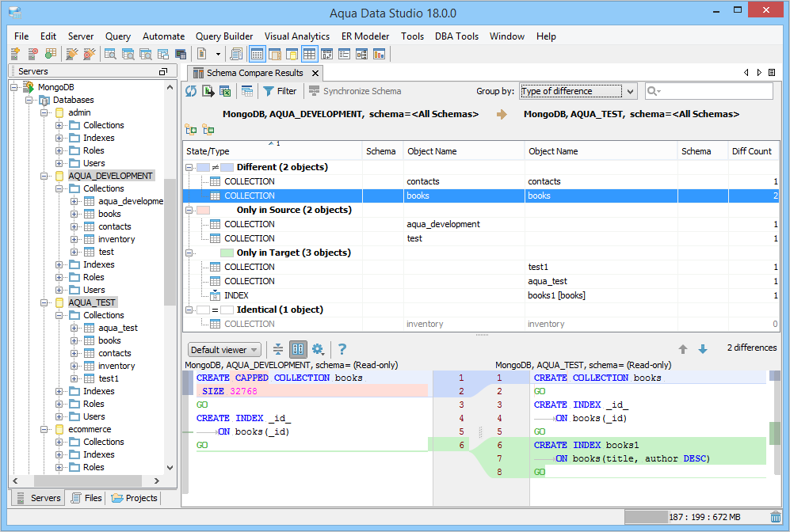Toggle the highlighted calendar-grid toolbar button

257,54
